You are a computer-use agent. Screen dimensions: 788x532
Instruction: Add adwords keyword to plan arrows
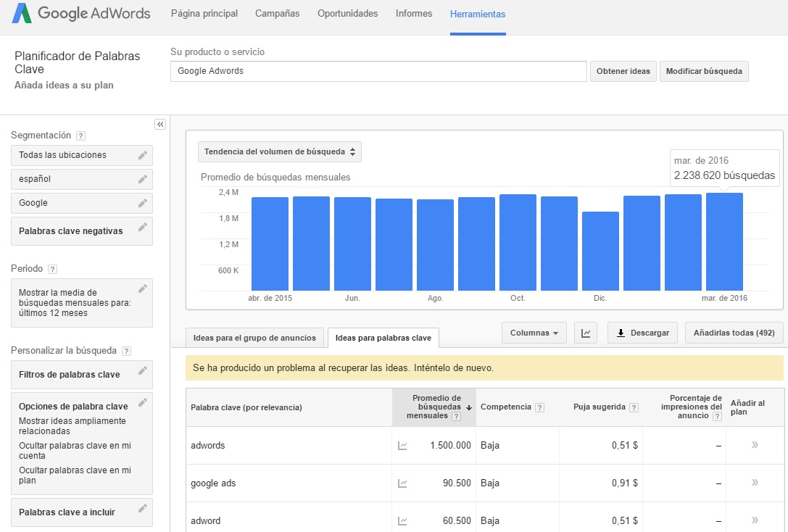tap(755, 444)
